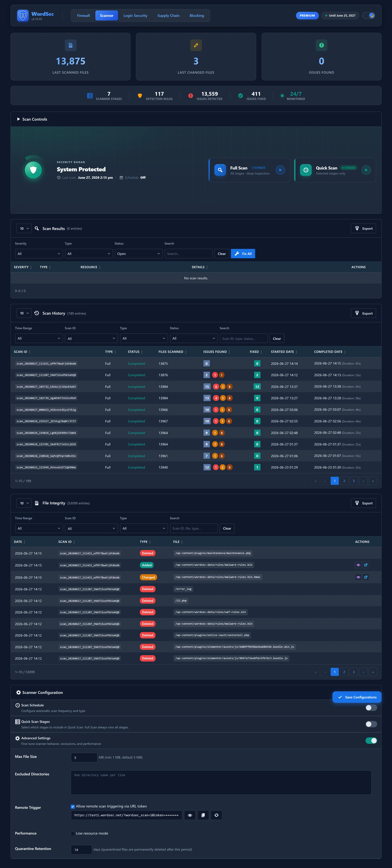The height and width of the screenshot is (868, 392).
Task: Go to page 3 of File Integrity
Action: point(354,672)
